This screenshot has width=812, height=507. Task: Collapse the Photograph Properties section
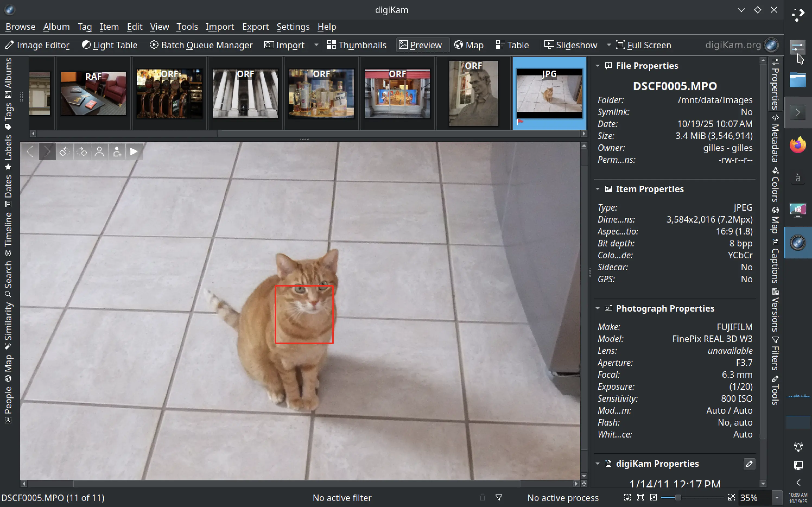click(x=598, y=308)
